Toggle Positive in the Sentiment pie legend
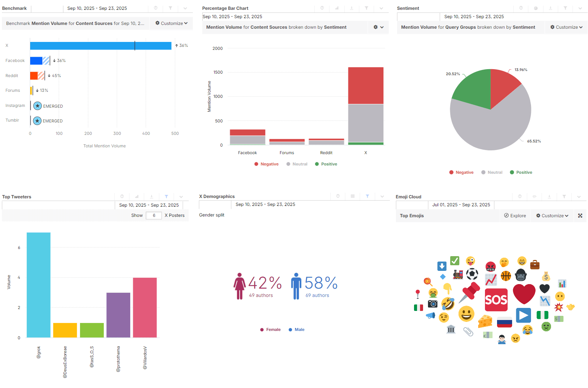588x388 pixels. 521,172
